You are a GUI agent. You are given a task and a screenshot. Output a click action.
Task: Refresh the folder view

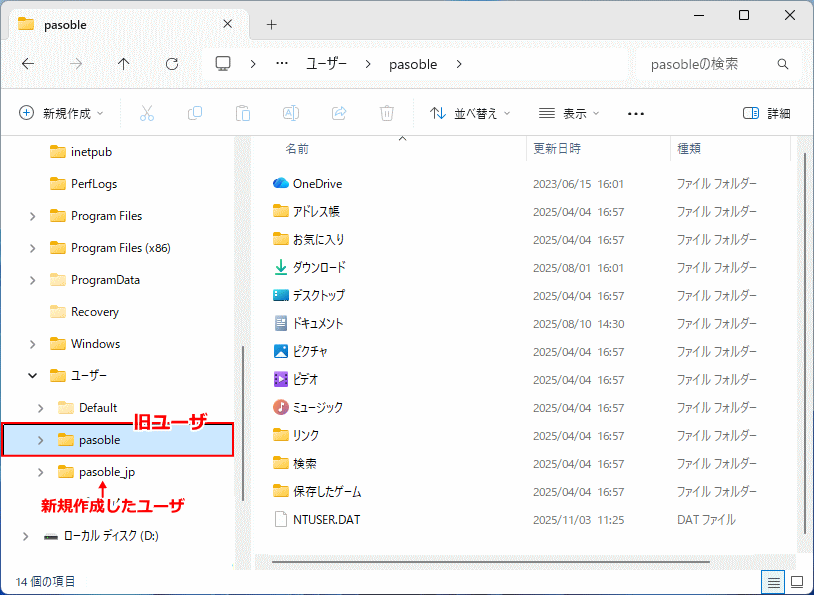pos(170,61)
